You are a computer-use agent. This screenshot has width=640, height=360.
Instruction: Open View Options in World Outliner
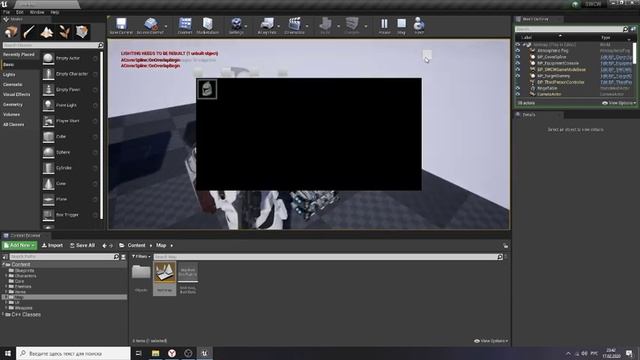[x=619, y=103]
